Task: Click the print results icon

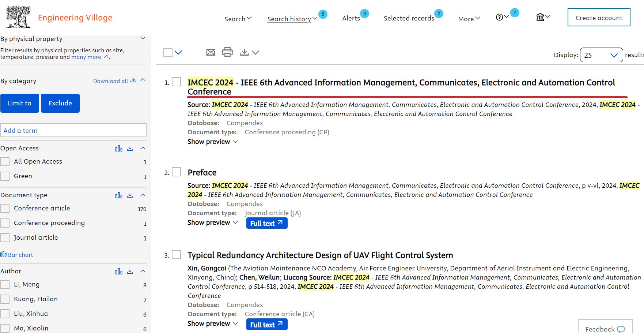Action: point(227,52)
